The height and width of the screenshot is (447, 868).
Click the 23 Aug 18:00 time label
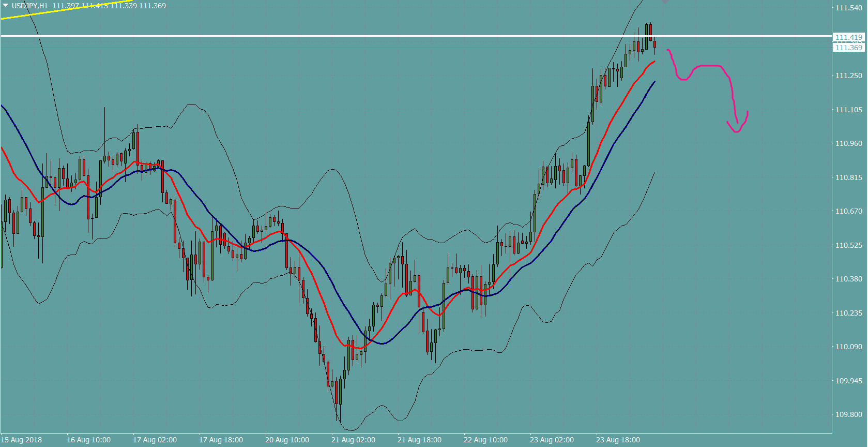click(618, 440)
